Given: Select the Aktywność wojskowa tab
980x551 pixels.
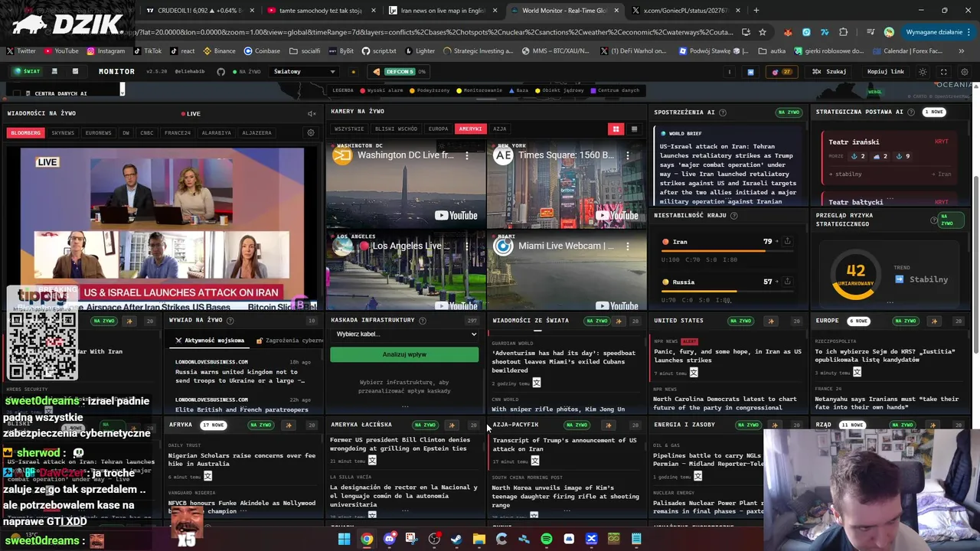Looking at the screenshot, I should click(x=209, y=341).
